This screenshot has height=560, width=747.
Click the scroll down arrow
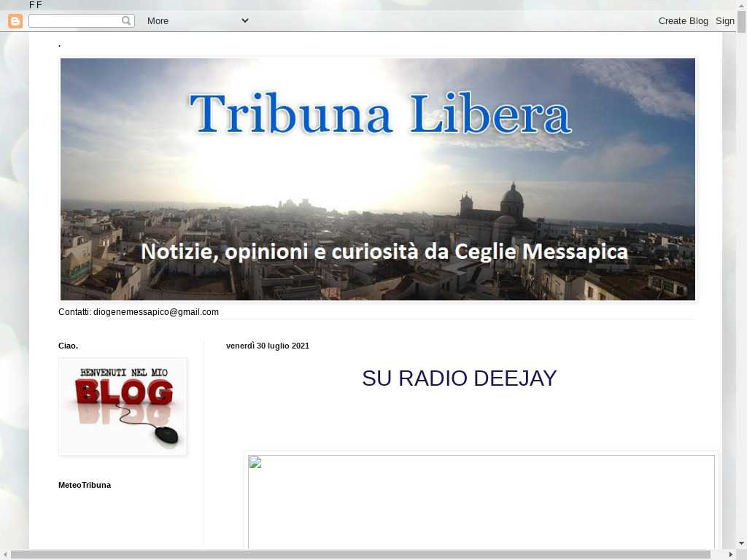coord(741,542)
